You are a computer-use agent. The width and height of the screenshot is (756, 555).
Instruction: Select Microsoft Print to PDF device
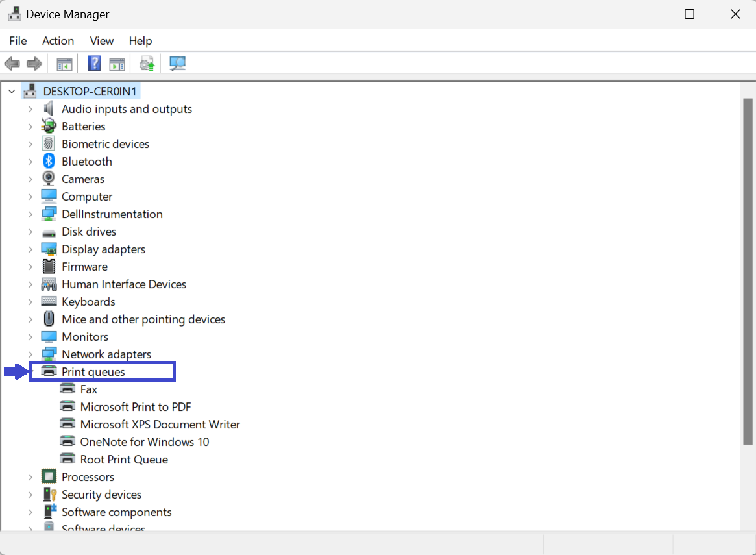pos(135,407)
